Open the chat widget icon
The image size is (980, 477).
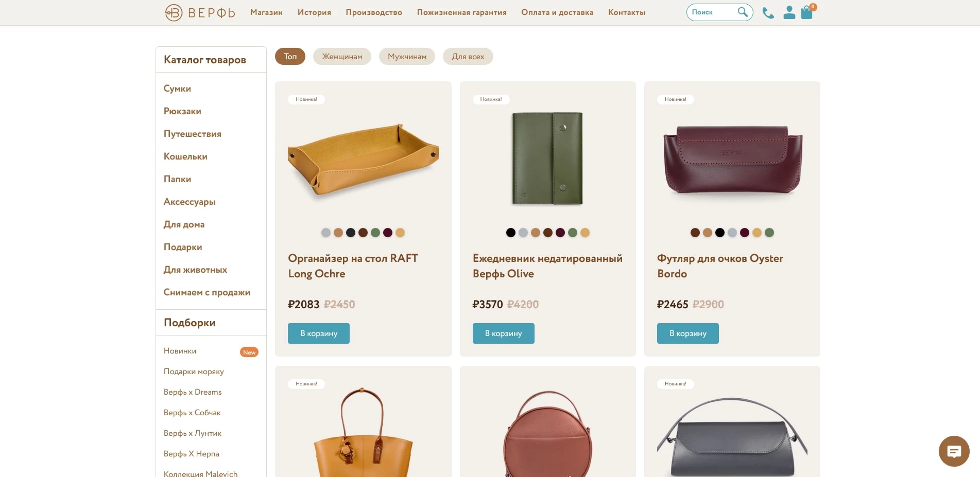954,451
